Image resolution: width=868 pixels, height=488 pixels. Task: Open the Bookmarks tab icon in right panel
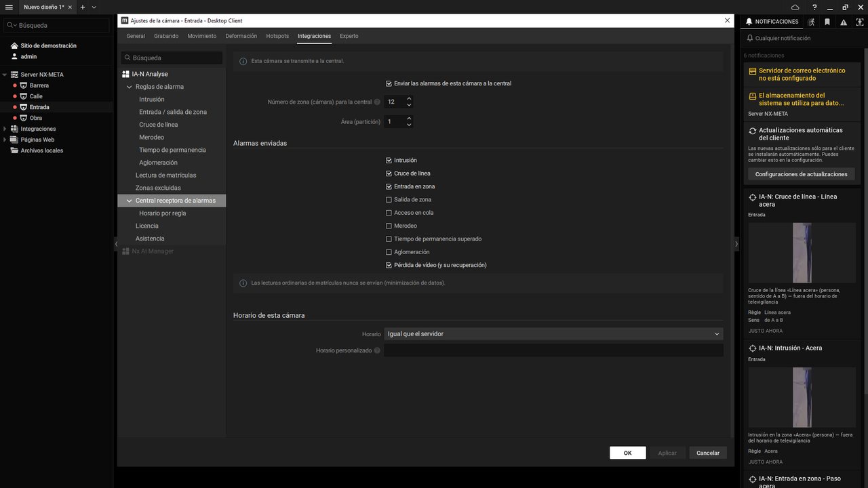click(x=827, y=22)
